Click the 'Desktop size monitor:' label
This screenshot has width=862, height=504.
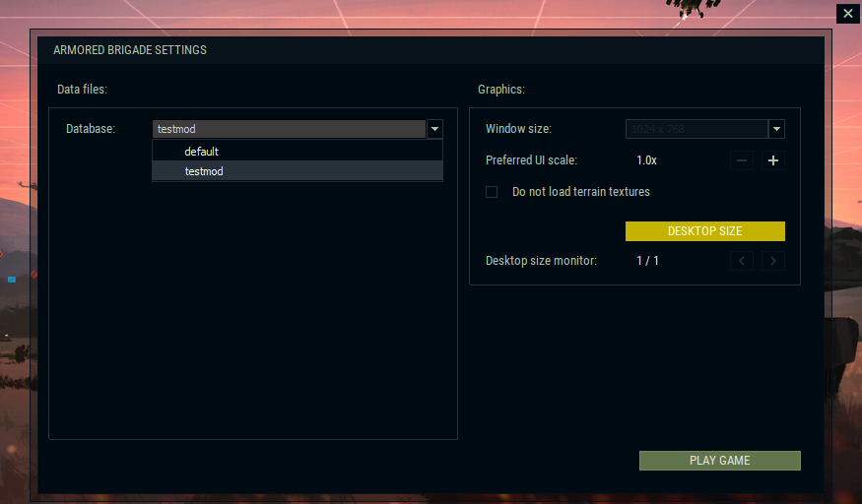[541, 261]
